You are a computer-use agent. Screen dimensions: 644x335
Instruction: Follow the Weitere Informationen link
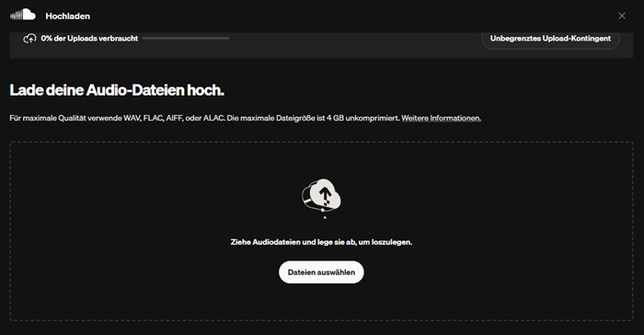pos(441,119)
